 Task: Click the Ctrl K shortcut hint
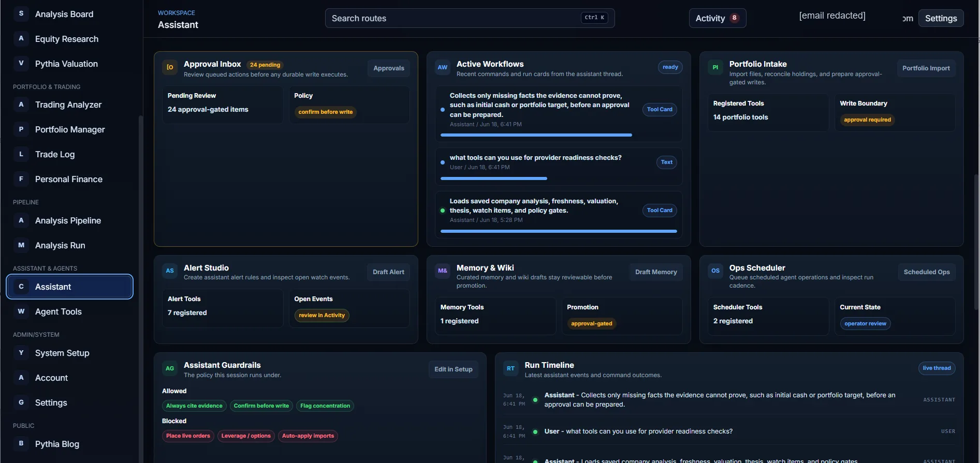(x=594, y=18)
